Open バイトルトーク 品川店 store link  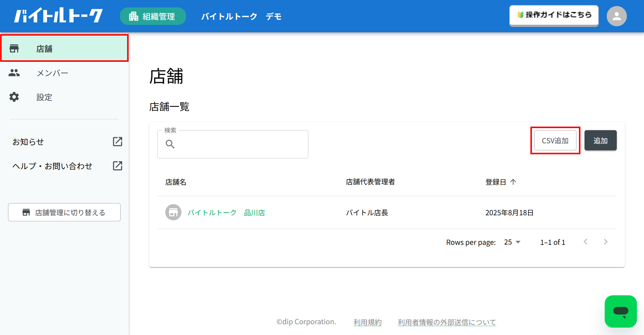[226, 212]
